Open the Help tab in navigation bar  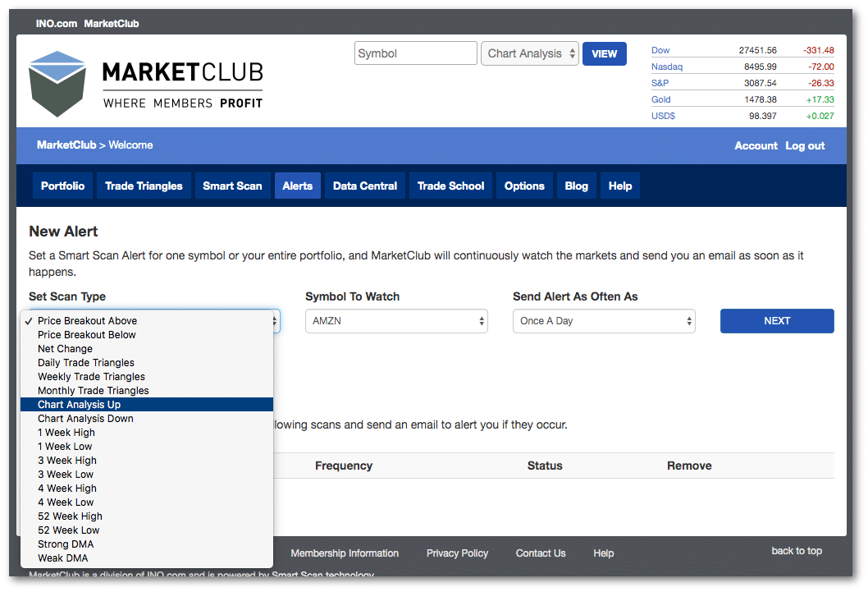pos(620,186)
